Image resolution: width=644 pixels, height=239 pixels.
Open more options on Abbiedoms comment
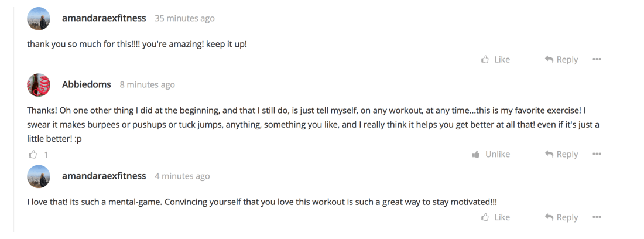pos(597,154)
